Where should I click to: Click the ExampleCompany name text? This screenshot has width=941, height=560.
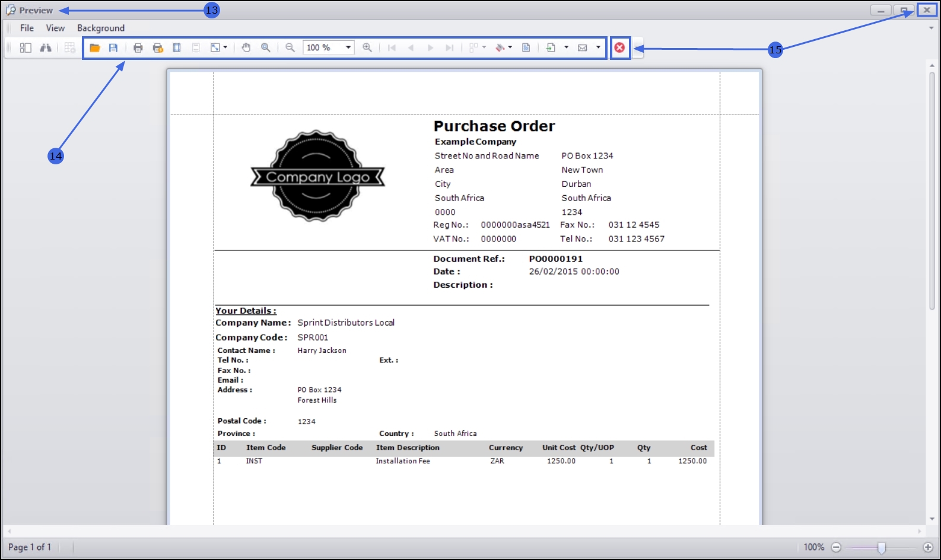point(475,142)
